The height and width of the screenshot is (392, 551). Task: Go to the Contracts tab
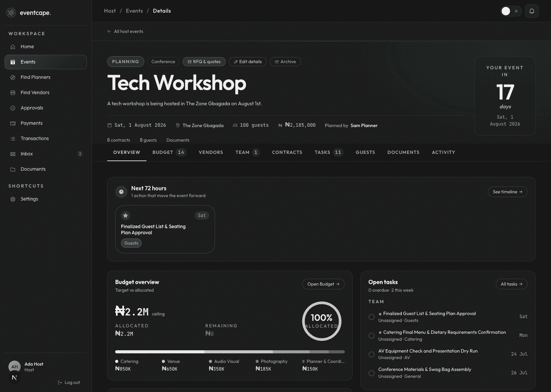287,152
